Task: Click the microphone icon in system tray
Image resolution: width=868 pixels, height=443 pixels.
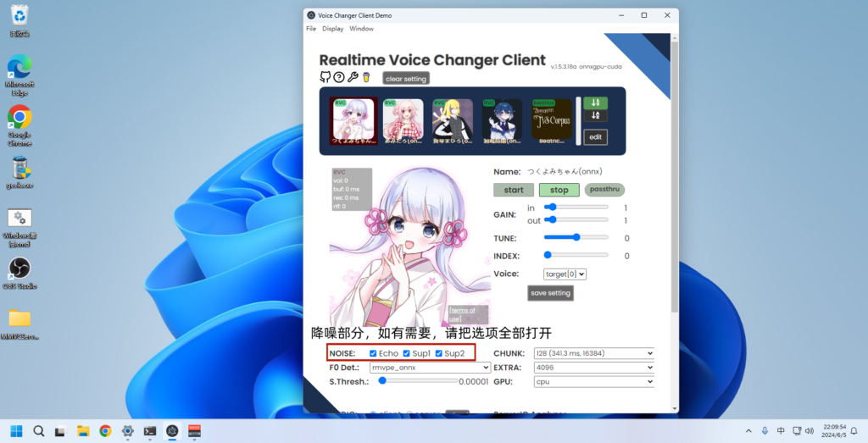Action: pos(765,431)
